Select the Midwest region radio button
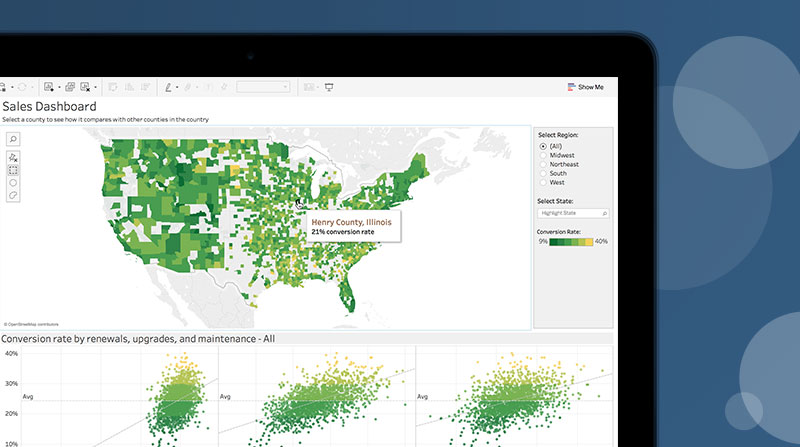 pos(543,155)
